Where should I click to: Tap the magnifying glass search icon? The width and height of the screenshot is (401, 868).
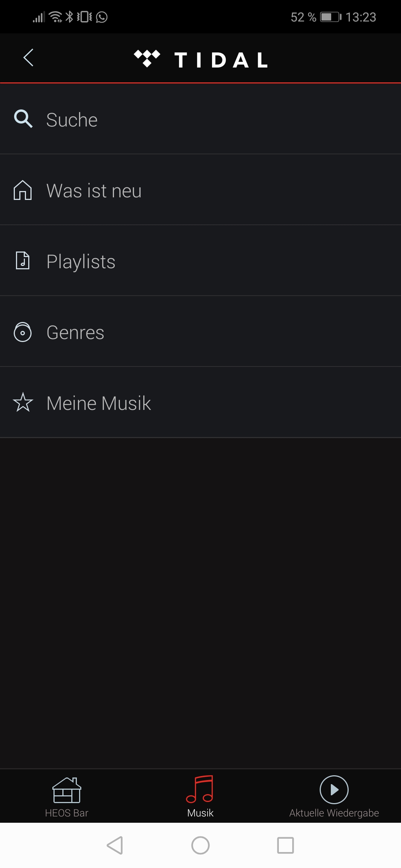(x=23, y=119)
